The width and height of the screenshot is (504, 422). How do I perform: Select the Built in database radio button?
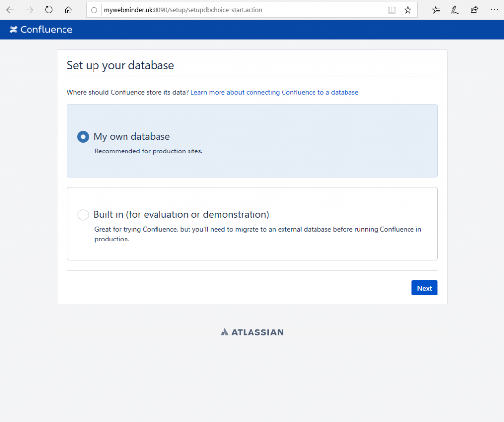(83, 215)
